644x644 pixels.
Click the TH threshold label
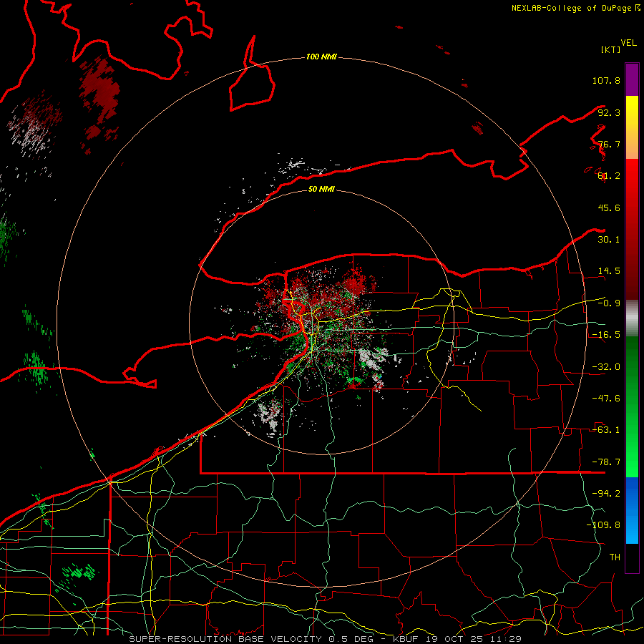click(615, 557)
